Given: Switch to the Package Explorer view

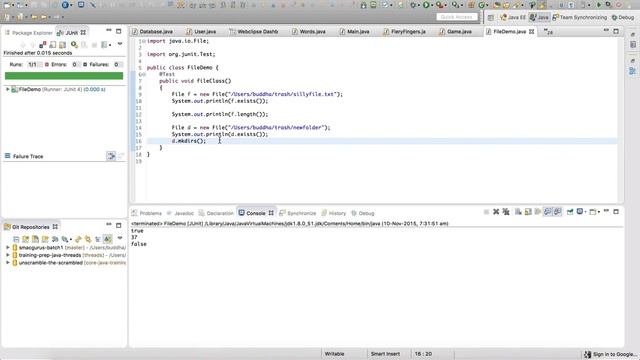Looking at the screenshot, I should pos(29,33).
